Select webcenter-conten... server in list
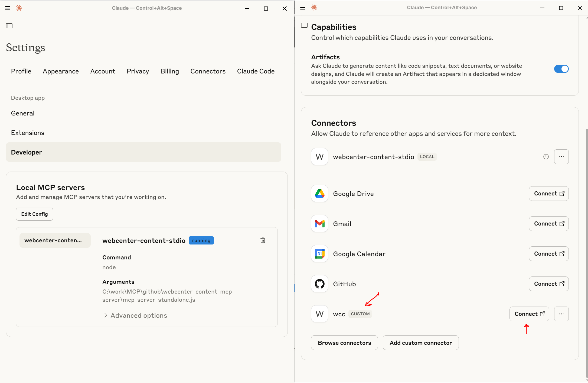 [55, 240]
